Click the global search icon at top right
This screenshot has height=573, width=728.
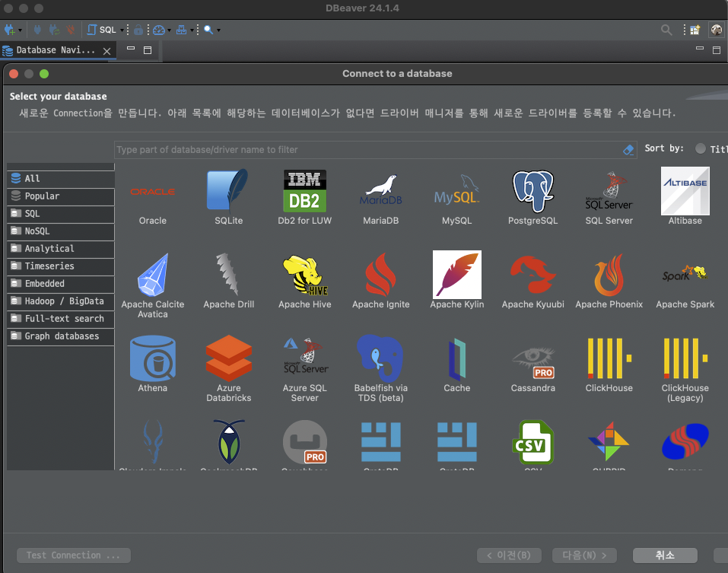coord(666,30)
